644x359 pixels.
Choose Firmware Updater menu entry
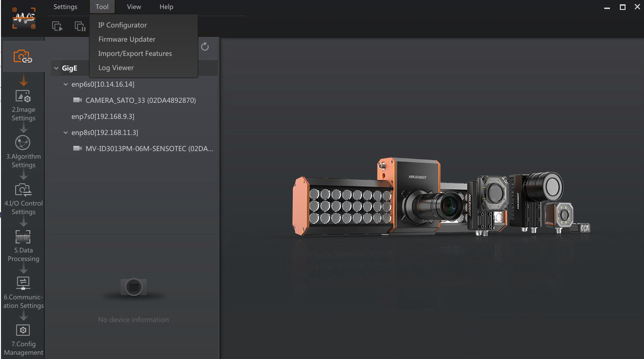tap(127, 39)
